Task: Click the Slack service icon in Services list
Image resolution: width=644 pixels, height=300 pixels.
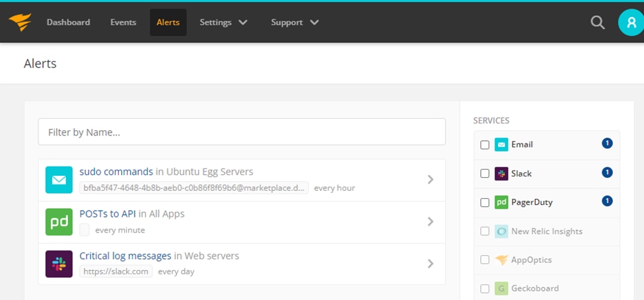Action: [501, 173]
